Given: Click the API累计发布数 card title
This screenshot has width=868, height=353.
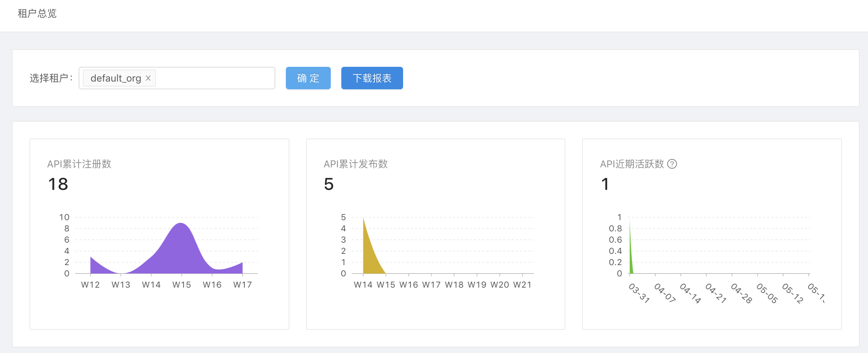Looking at the screenshot, I should coord(355,164).
